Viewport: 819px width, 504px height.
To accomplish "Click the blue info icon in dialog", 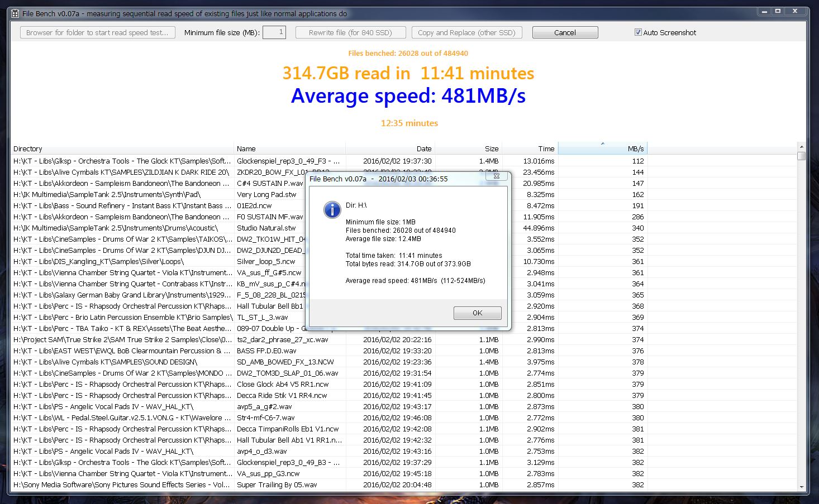I will (332, 209).
